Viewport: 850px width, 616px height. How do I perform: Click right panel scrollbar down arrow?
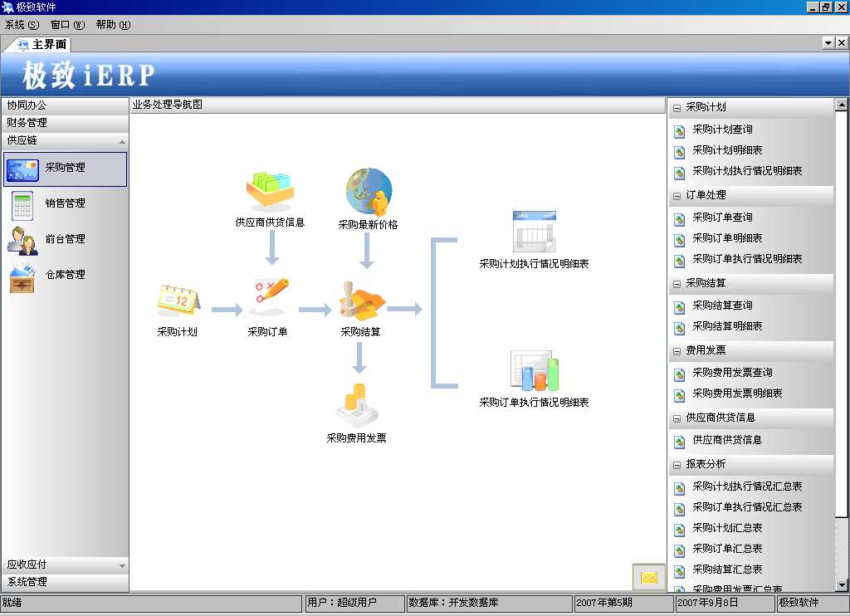tap(842, 585)
